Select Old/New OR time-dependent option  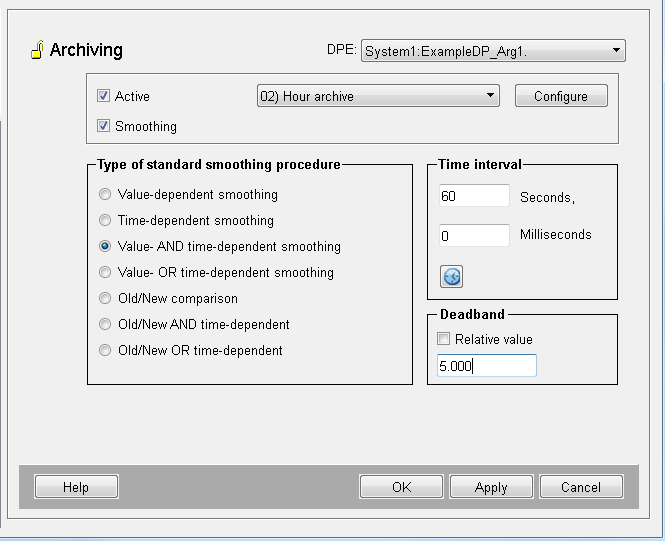pos(105,350)
